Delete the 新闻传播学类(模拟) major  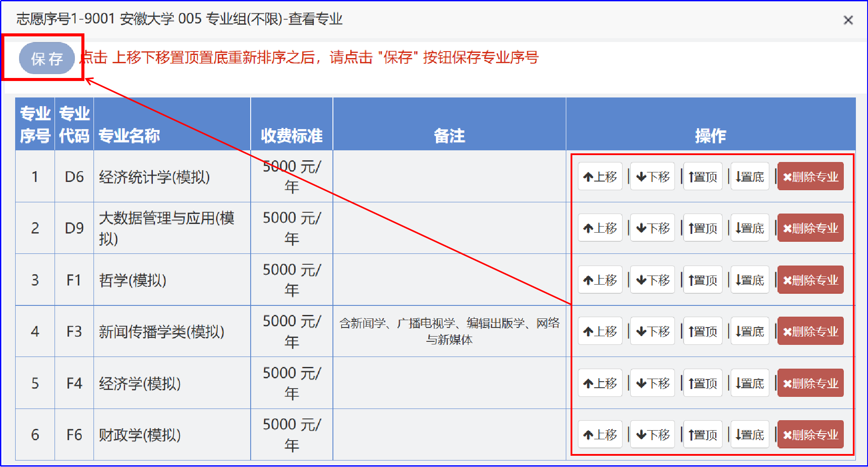[x=810, y=332]
